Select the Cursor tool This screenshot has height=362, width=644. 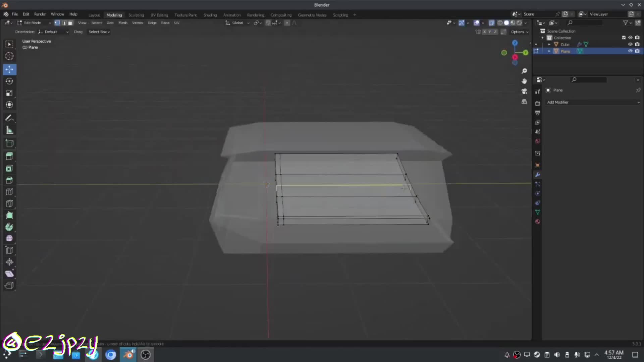pyautogui.click(x=9, y=56)
